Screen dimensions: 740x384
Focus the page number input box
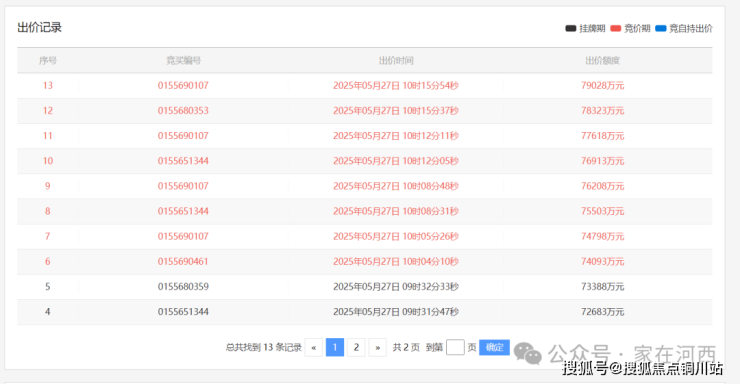(455, 347)
